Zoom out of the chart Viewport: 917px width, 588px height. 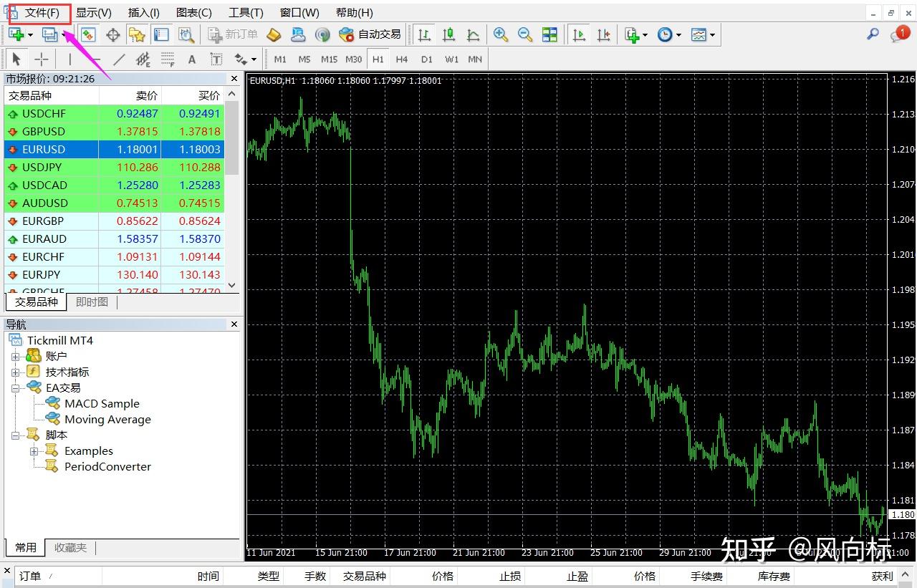pyautogui.click(x=525, y=34)
